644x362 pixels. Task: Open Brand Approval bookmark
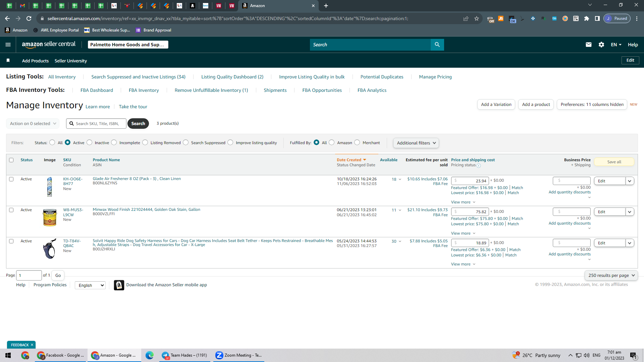(153, 30)
